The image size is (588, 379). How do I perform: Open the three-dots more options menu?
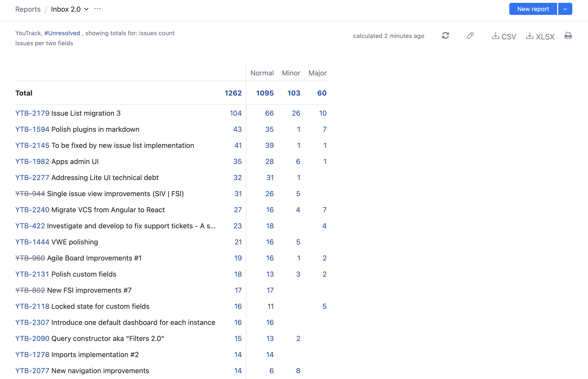click(x=97, y=9)
